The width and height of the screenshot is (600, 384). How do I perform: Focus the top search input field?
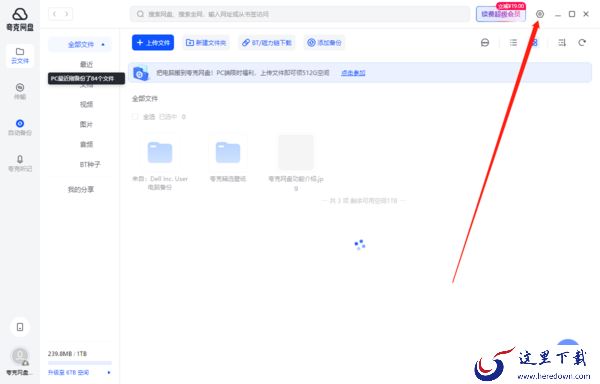tap(300, 14)
